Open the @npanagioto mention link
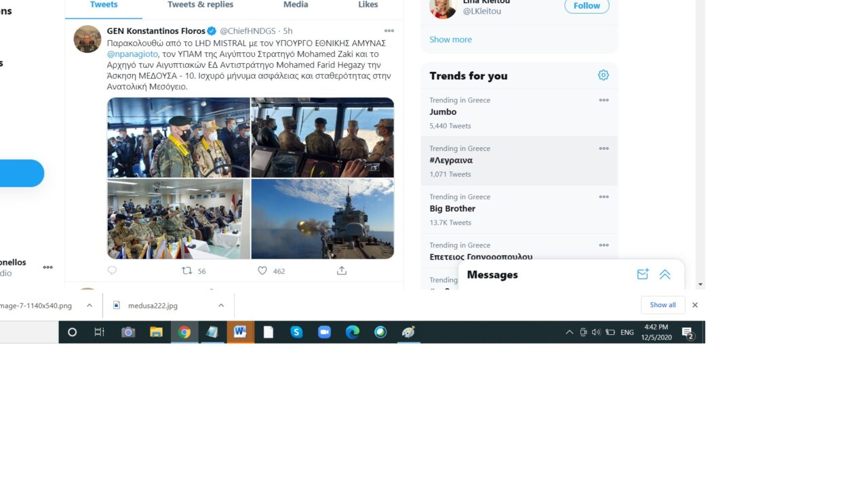The height and width of the screenshot is (488, 868). [132, 54]
